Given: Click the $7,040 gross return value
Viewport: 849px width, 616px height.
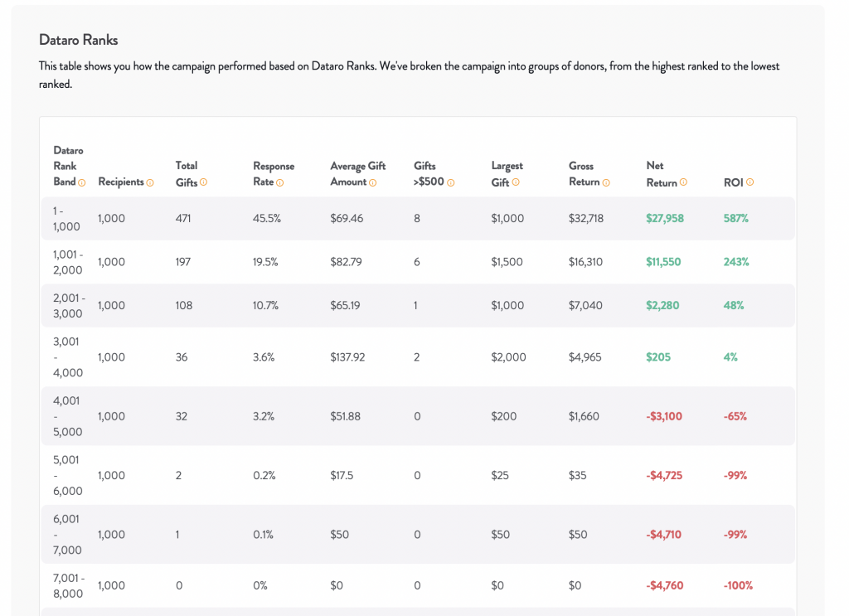Looking at the screenshot, I should tap(585, 306).
